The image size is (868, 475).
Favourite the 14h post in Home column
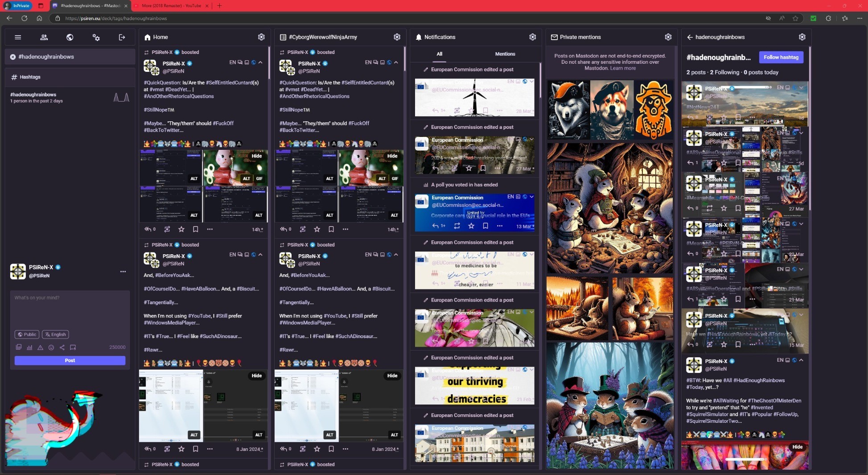tap(181, 229)
